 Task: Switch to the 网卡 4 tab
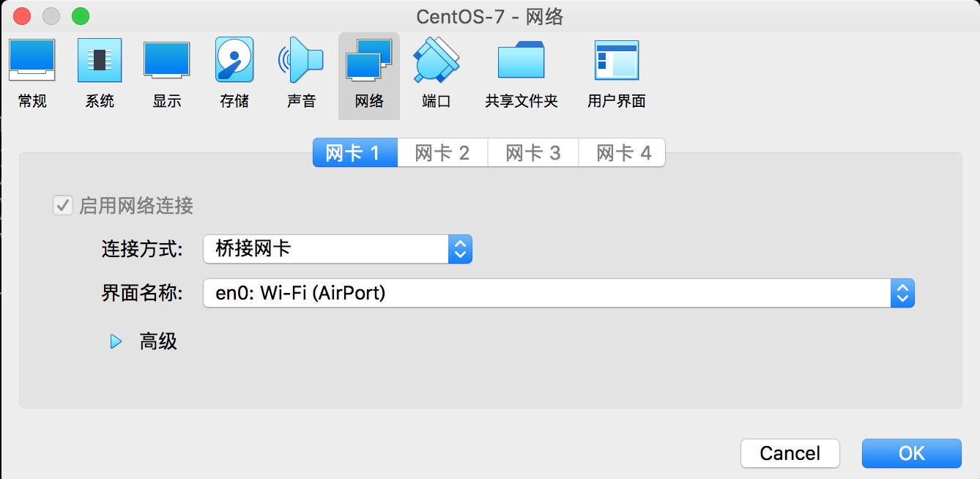click(623, 153)
